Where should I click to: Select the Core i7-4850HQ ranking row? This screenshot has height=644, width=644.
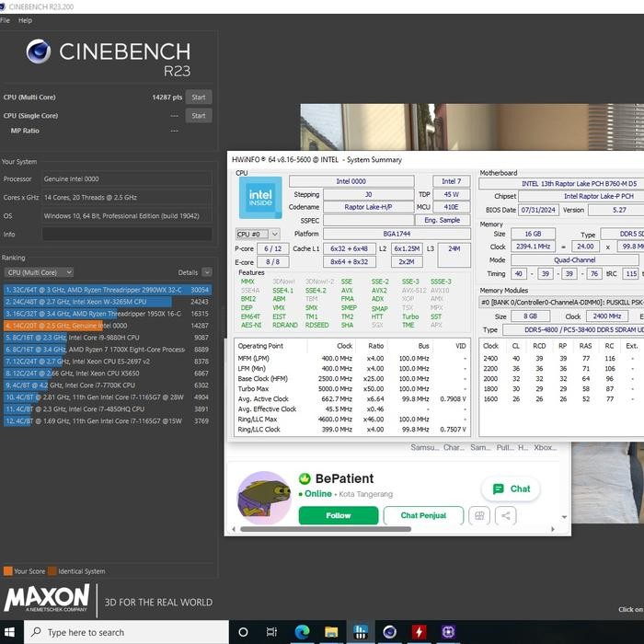108,409
